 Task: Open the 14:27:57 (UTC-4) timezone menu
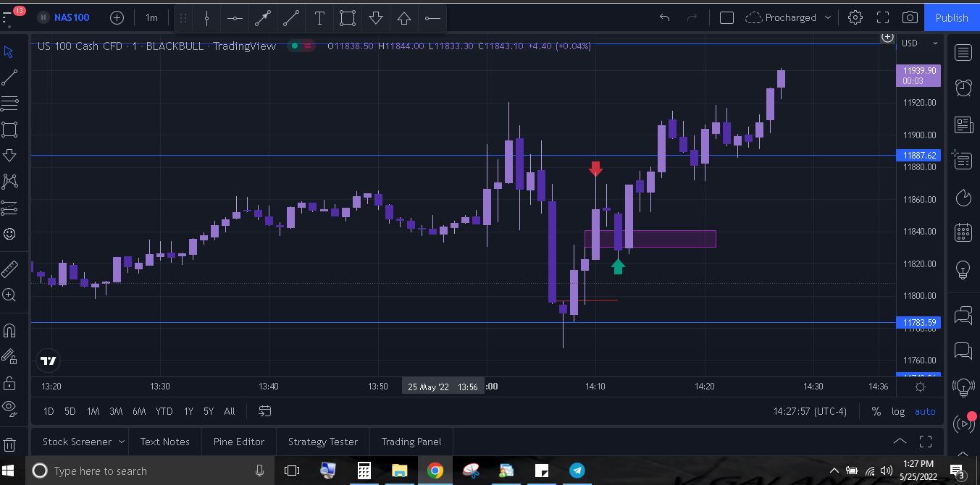[x=810, y=411]
